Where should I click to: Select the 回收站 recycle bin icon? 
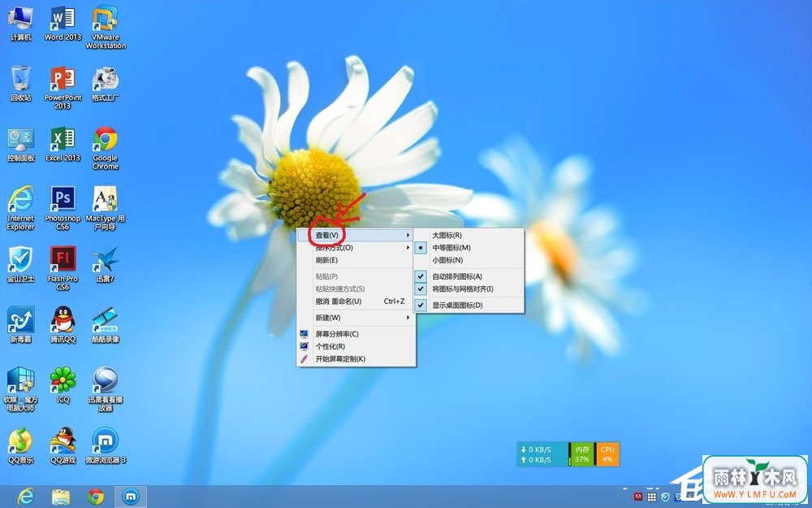click(x=21, y=84)
